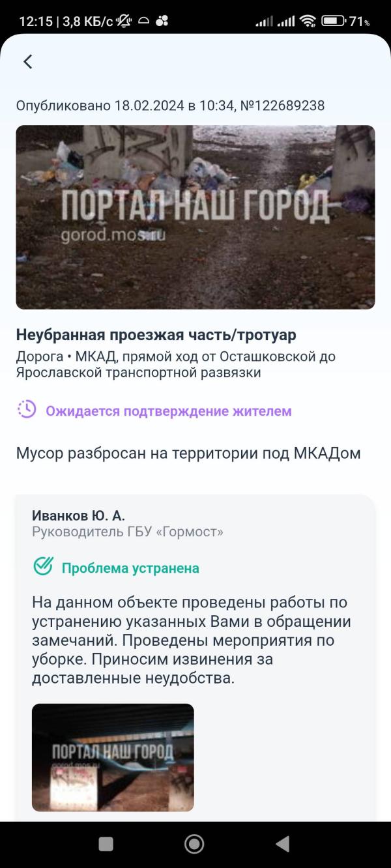
Task: Tap the responder name Иванков Ю. А.
Action: [x=78, y=515]
